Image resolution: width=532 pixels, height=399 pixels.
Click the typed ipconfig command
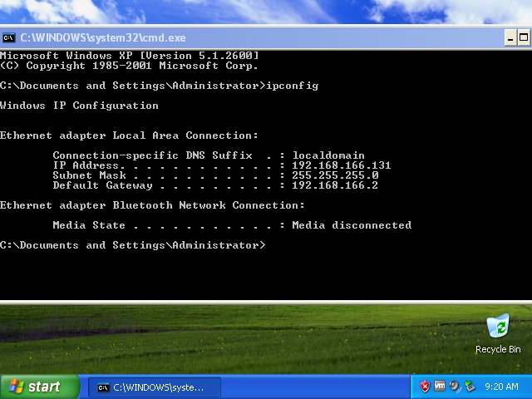click(292, 86)
